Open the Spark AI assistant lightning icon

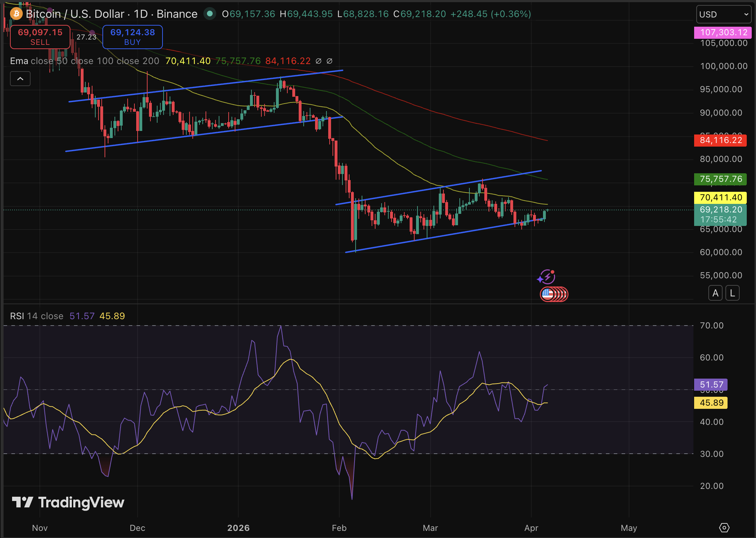(x=547, y=277)
